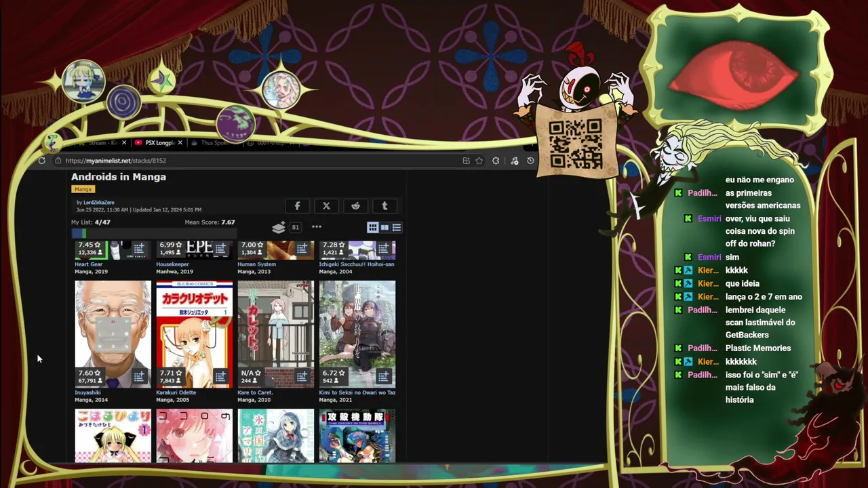Screen dimensions: 868x488
Task: Click the 'lança o 2 e 7 em ano' message
Action: coord(764,297)
